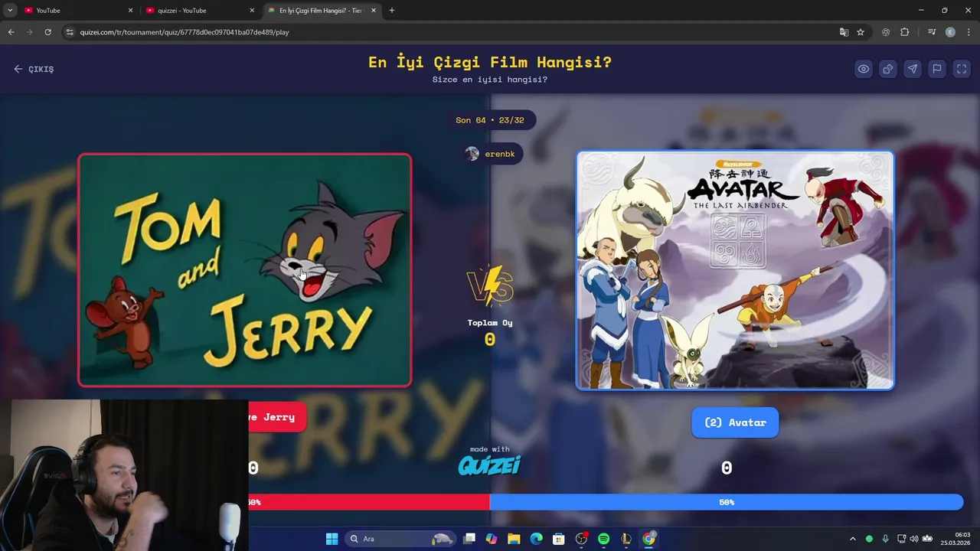Select the Tom and Jerry image card
Screen dimensions: 980x551
tap(245, 270)
